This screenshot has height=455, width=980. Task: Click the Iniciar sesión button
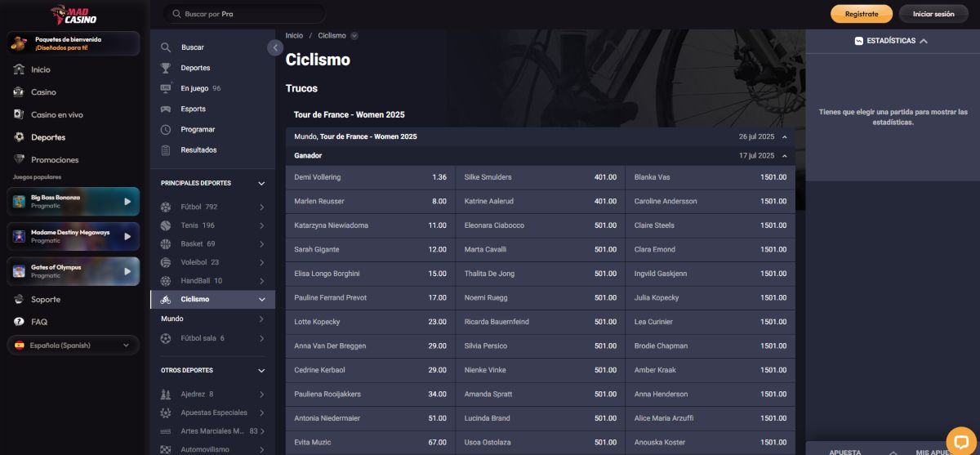[x=933, y=14]
